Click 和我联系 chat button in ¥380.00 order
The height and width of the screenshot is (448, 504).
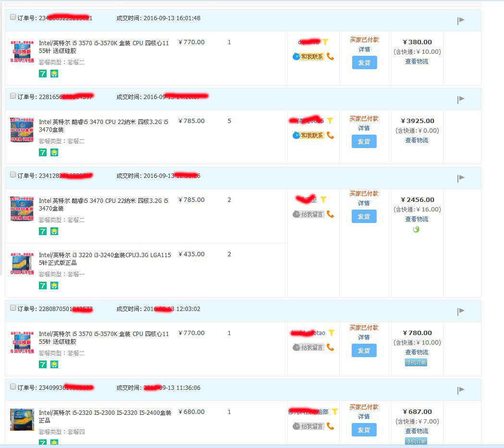pos(308,57)
